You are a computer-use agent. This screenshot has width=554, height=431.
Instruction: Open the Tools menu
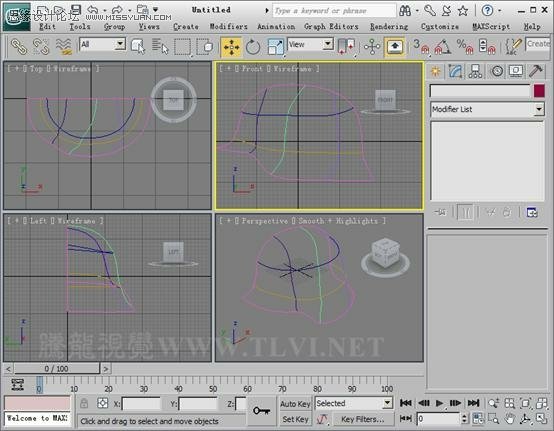[x=79, y=26]
